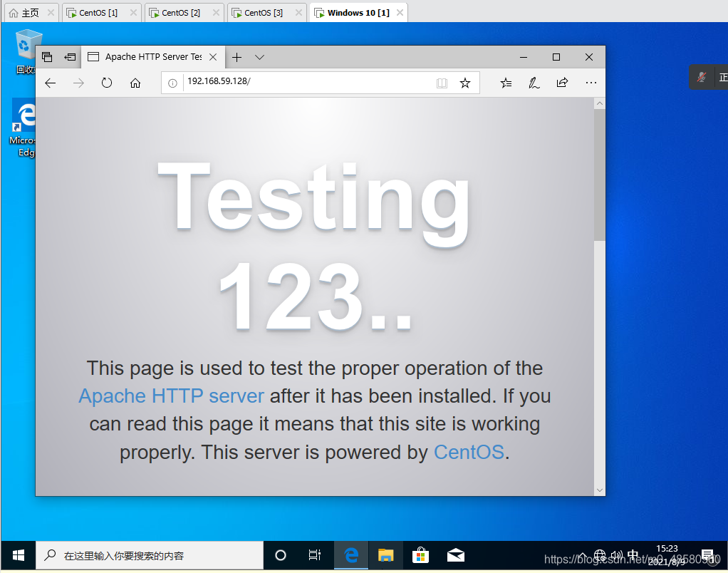The image size is (728, 573).
Task: Minimize the Edge window
Action: 524,57
